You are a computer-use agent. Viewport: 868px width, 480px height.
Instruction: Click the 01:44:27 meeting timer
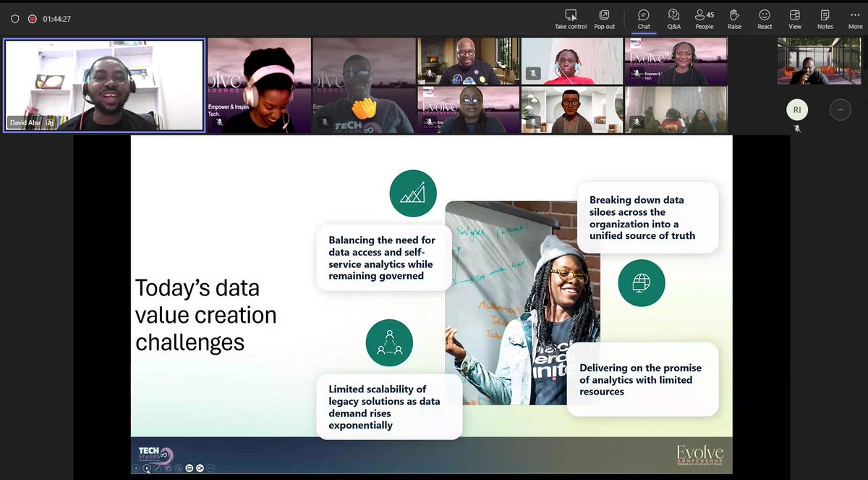(x=57, y=19)
